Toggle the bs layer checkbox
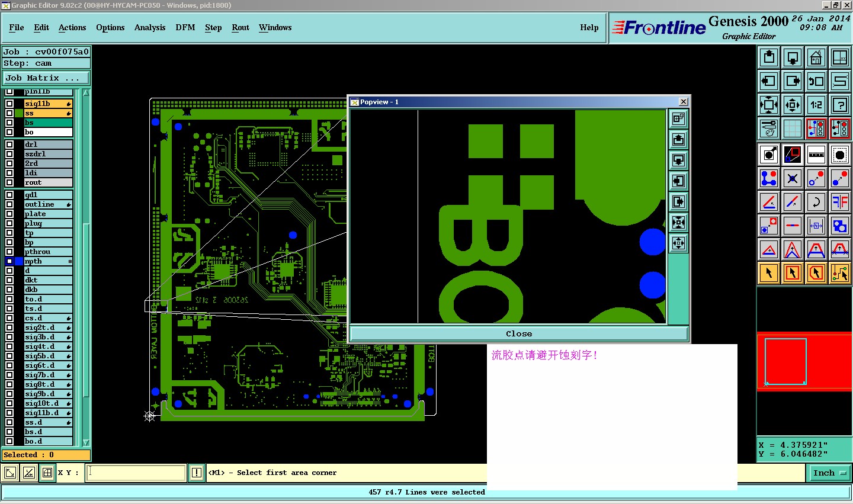 [9, 123]
